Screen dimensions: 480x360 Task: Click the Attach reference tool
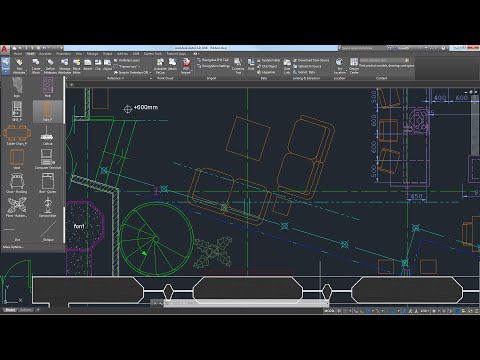(x=88, y=64)
